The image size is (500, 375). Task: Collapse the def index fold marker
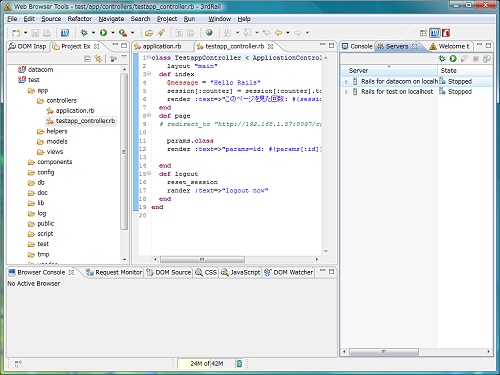point(149,74)
